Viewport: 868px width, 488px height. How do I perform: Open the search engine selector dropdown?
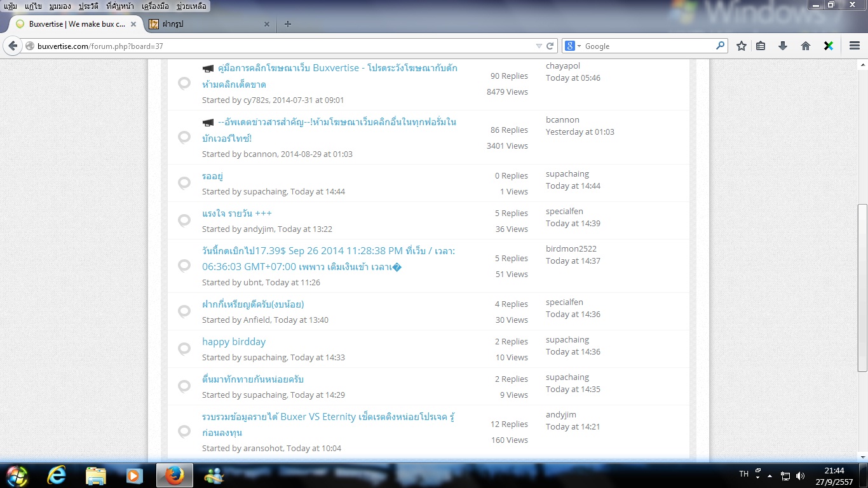pyautogui.click(x=574, y=46)
